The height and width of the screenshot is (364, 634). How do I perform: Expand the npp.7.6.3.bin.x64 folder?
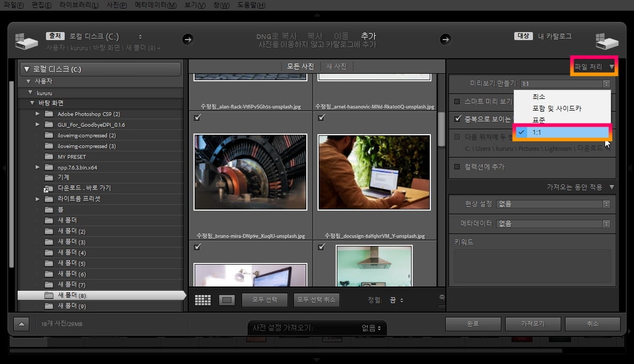coord(37,167)
